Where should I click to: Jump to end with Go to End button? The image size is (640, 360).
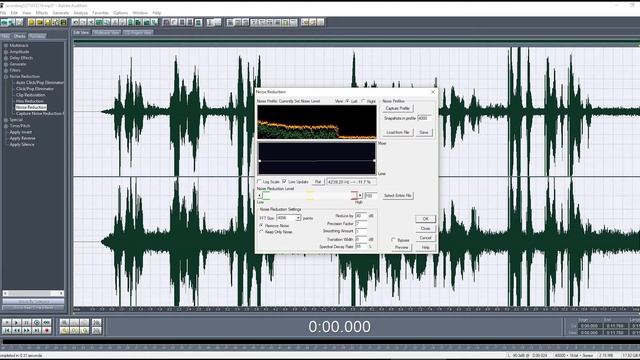[x=36, y=330]
